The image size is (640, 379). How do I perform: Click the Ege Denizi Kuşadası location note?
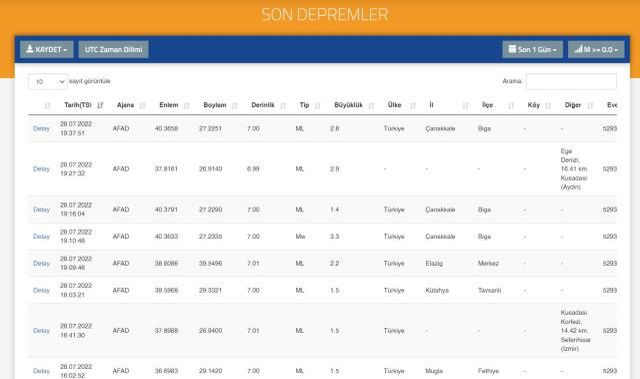[x=574, y=169]
